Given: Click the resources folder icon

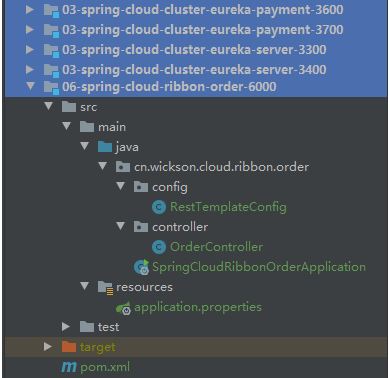Looking at the screenshot, I should (x=106, y=288).
